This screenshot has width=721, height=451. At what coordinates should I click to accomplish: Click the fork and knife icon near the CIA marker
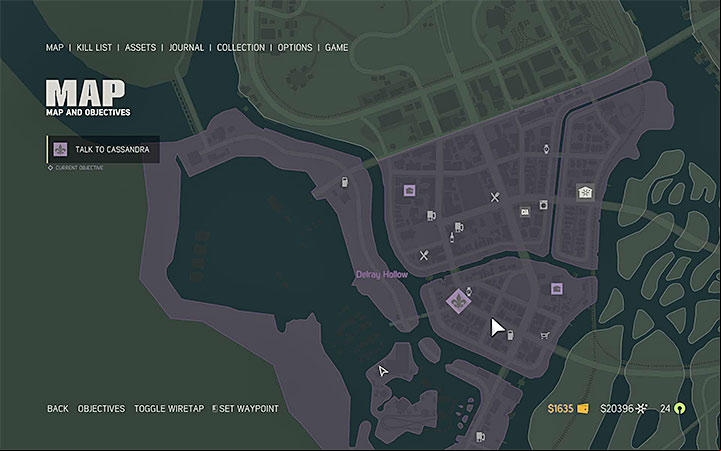pyautogui.click(x=495, y=197)
